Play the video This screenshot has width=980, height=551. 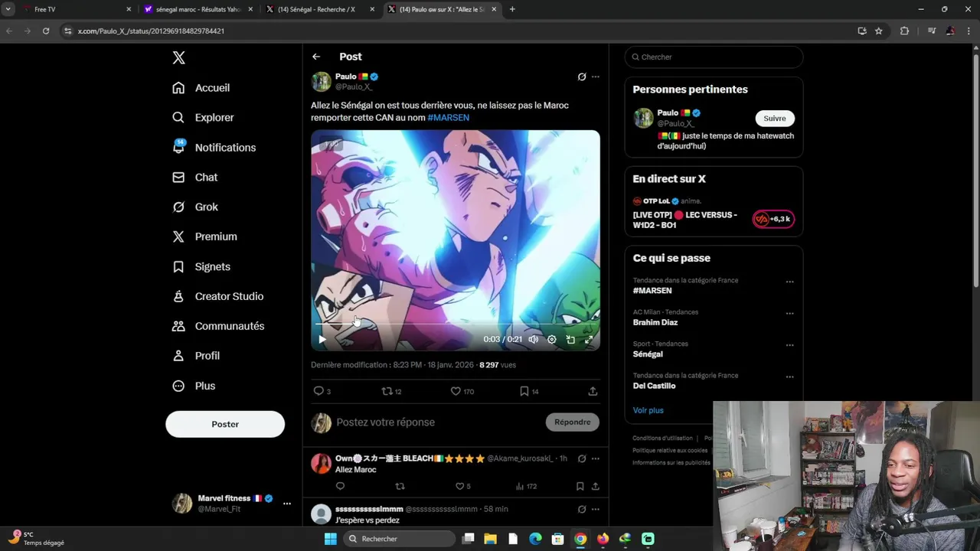coord(322,339)
